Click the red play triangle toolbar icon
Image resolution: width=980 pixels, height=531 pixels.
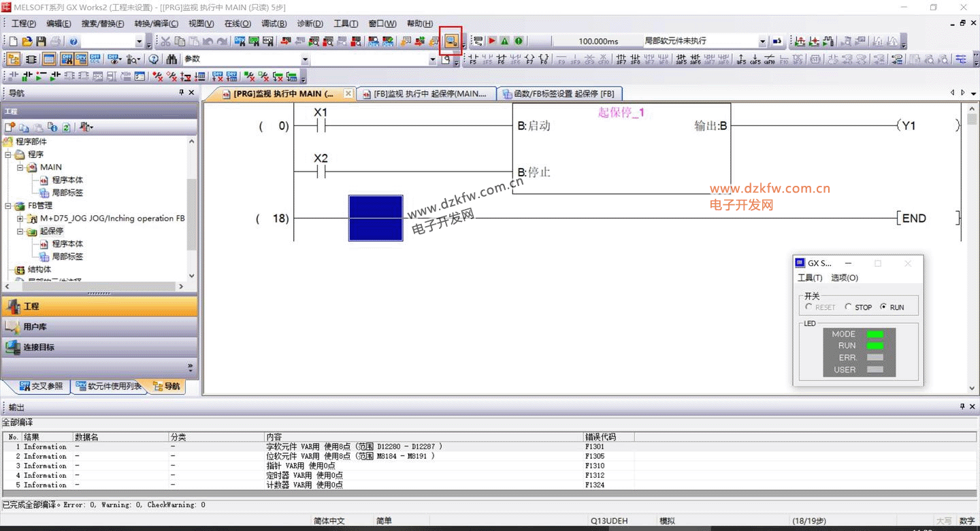click(x=492, y=42)
